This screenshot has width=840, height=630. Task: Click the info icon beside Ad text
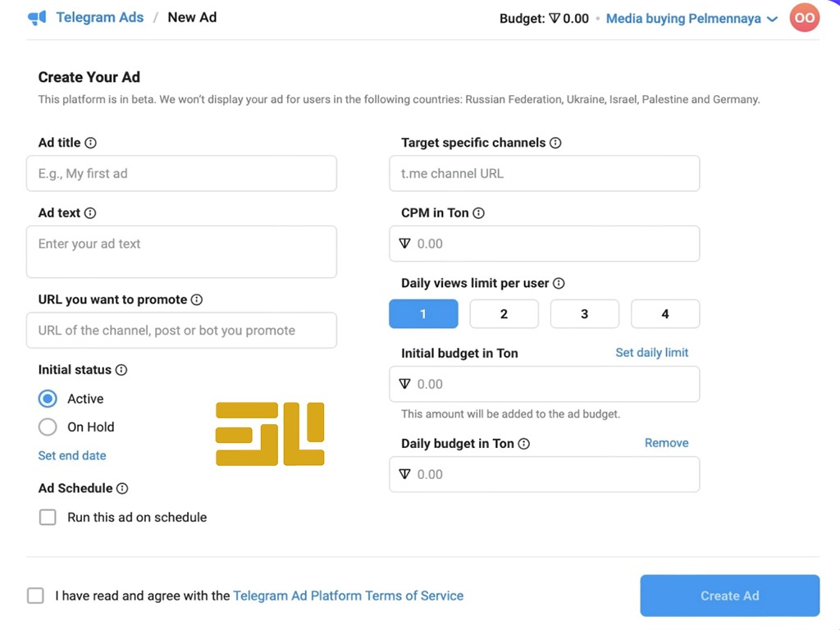pos(90,213)
